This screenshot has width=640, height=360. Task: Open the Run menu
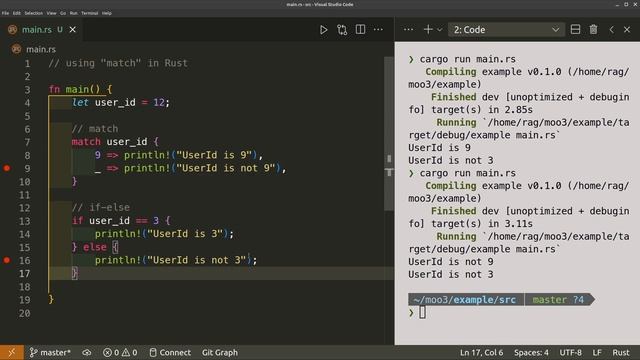pyautogui.click(x=73, y=13)
